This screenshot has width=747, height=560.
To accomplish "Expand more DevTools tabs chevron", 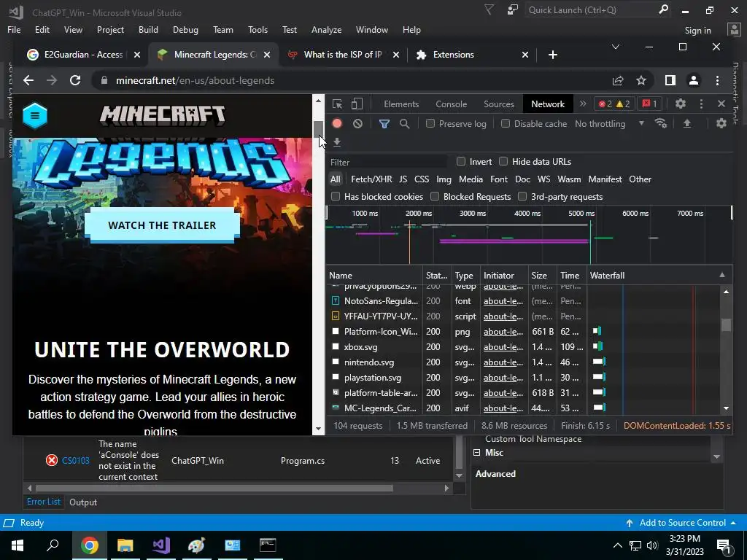I will (x=583, y=104).
